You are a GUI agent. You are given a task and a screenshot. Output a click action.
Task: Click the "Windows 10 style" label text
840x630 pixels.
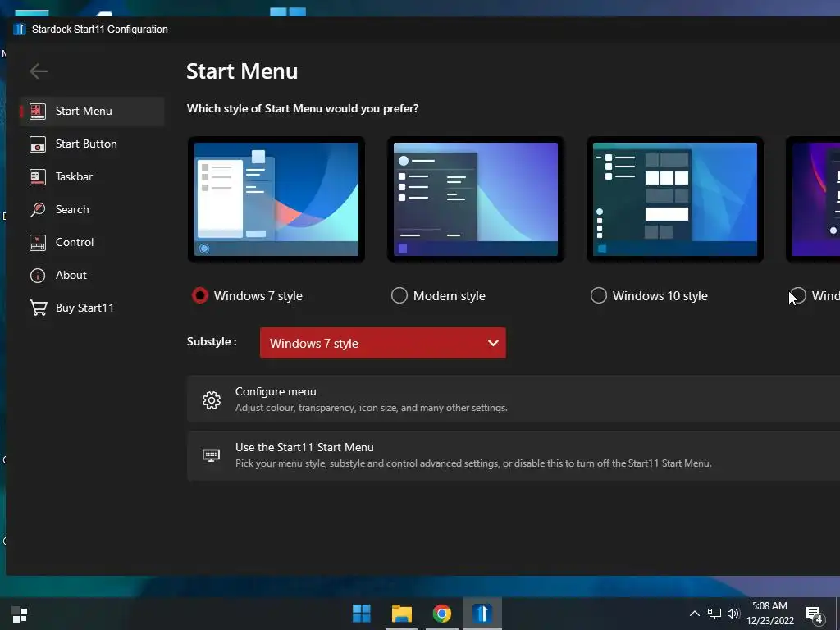(660, 296)
